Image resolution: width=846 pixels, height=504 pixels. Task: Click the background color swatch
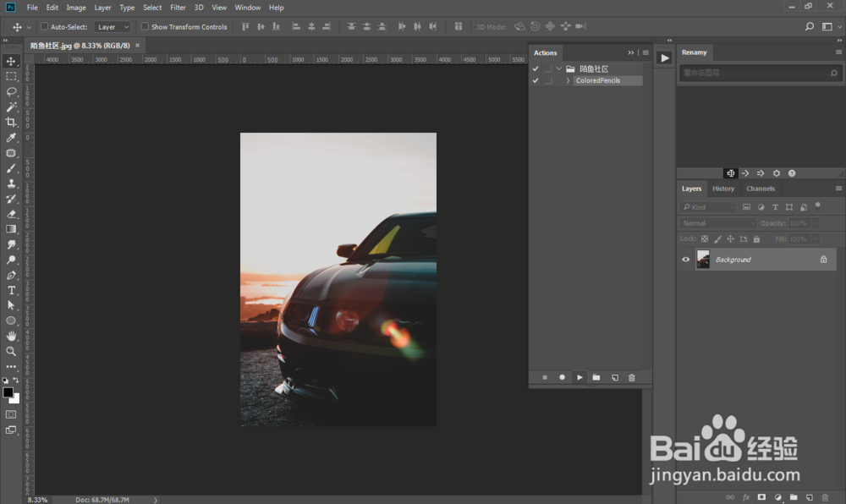[15, 399]
